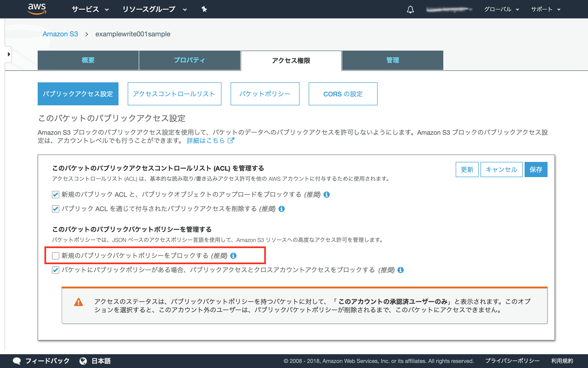Enable 新規のパブリックバケットポリシーをブロックする checkbox
The image size is (588, 368).
pyautogui.click(x=55, y=256)
